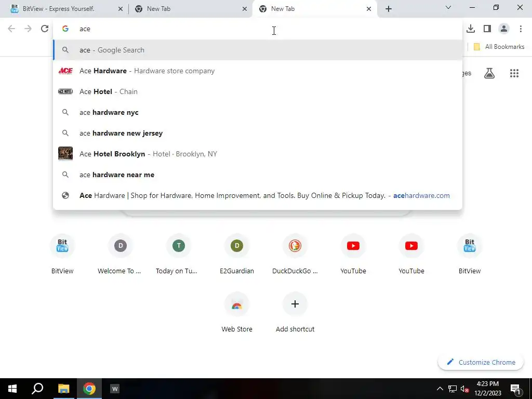The width and height of the screenshot is (532, 399).
Task: Switch to the first New Tab
Action: point(190,9)
